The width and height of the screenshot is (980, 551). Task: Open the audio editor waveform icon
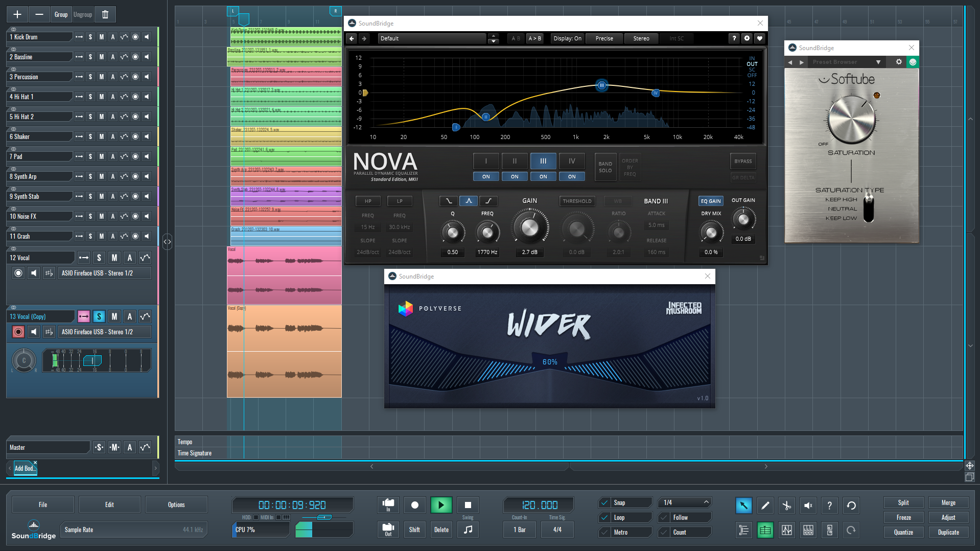coord(786,530)
